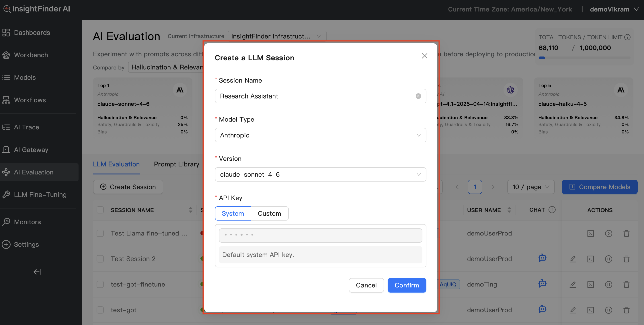644x325 pixels.
Task: Select page 1 in pagination
Action: [x=475, y=187]
